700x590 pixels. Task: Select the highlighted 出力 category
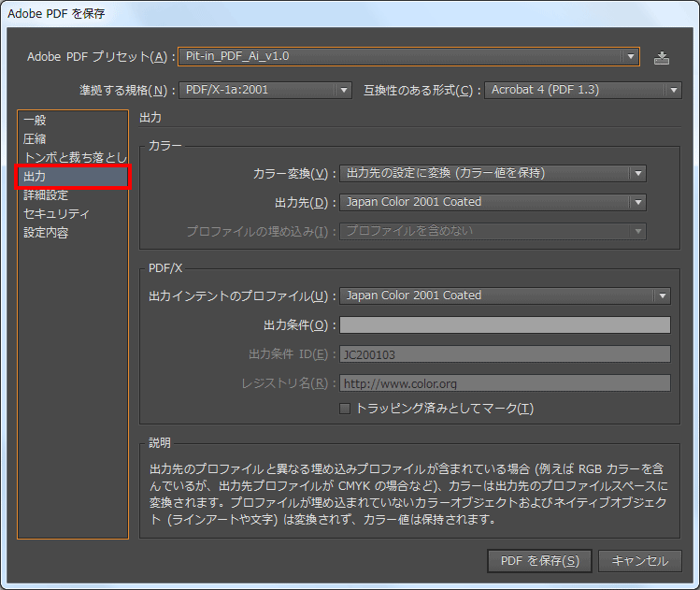[x=73, y=177]
